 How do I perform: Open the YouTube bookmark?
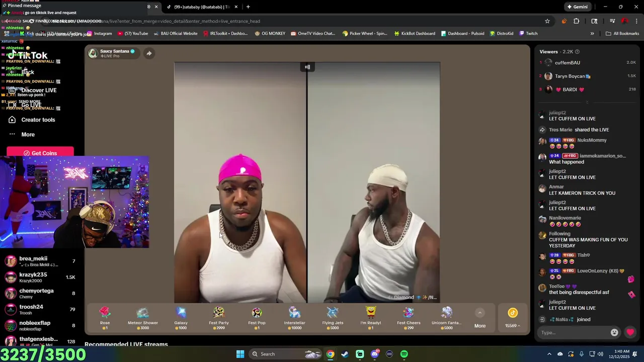(x=133, y=34)
